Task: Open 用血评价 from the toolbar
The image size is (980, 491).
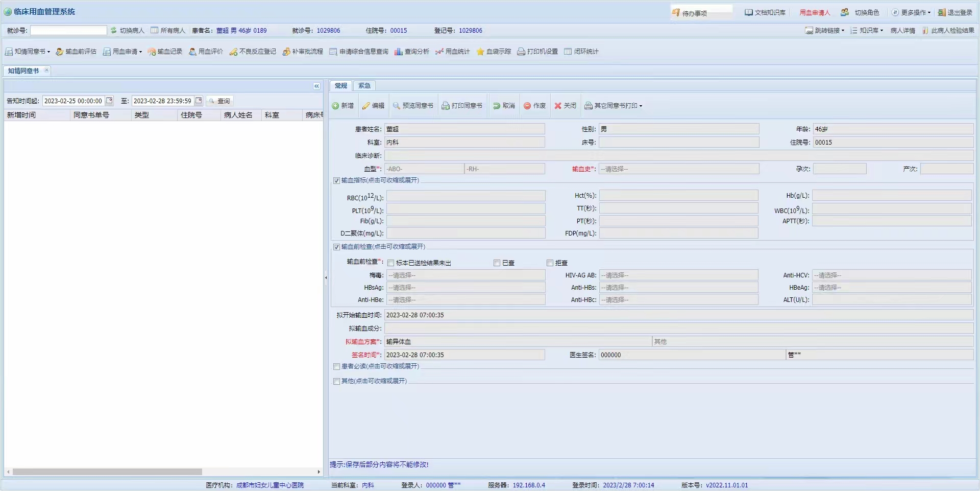Action: (x=206, y=52)
